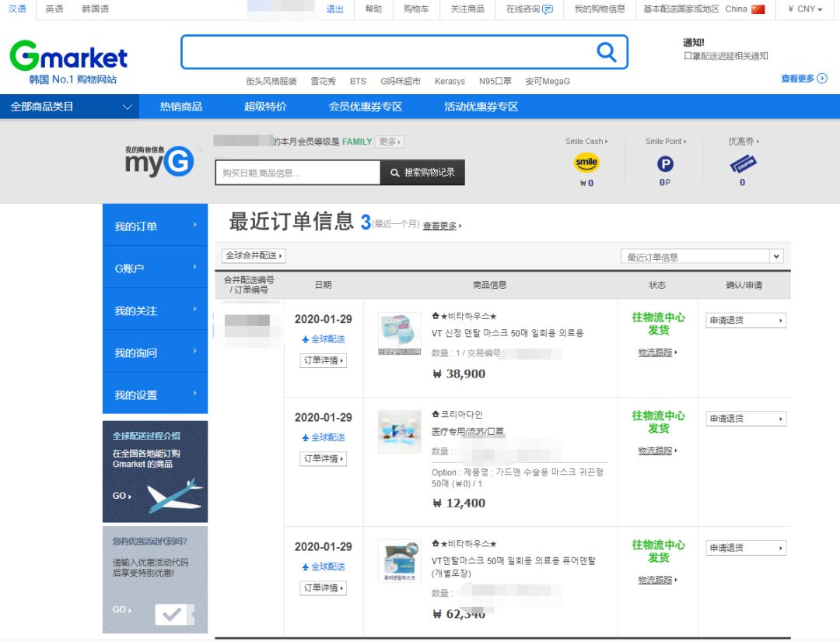Open coupons via the COUPON tickets icon
The width and height of the screenshot is (840, 642).
tap(741, 162)
